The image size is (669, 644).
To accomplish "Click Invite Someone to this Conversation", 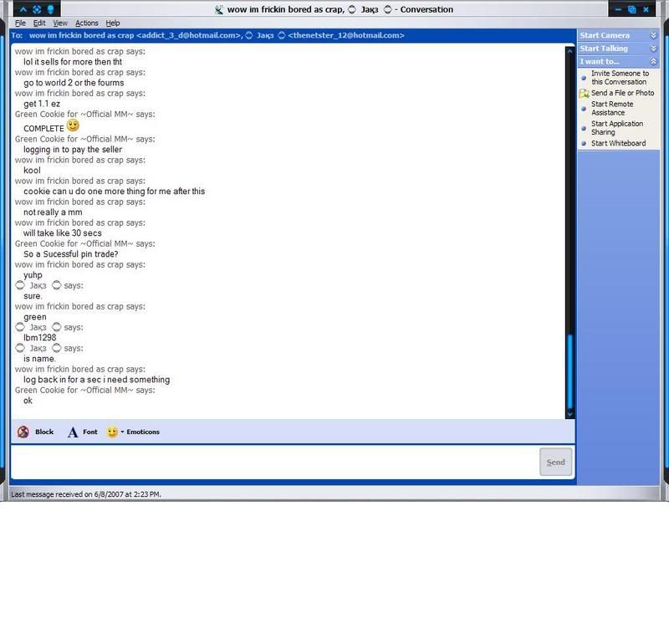I will point(620,78).
